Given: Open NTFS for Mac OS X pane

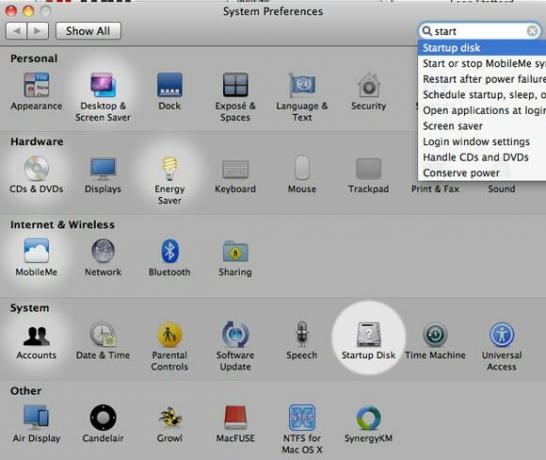Looking at the screenshot, I should point(302,429).
